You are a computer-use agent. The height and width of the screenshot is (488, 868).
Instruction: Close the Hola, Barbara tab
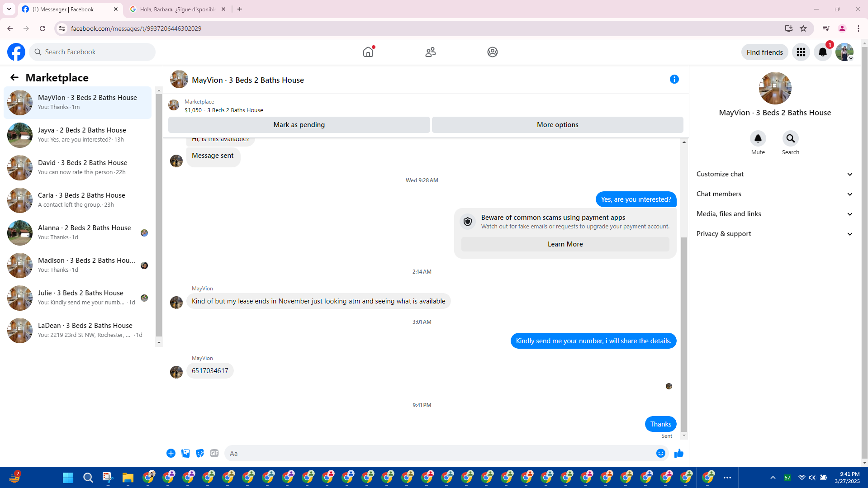pos(223,9)
